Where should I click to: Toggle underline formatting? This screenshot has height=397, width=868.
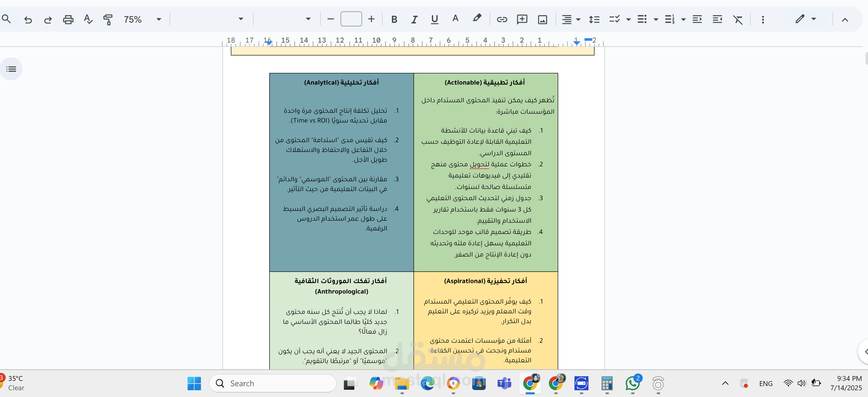pos(435,20)
